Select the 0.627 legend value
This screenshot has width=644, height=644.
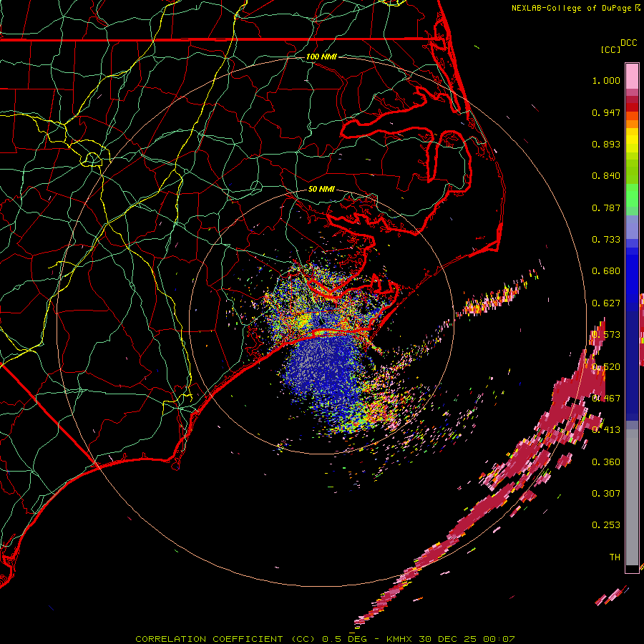point(606,303)
